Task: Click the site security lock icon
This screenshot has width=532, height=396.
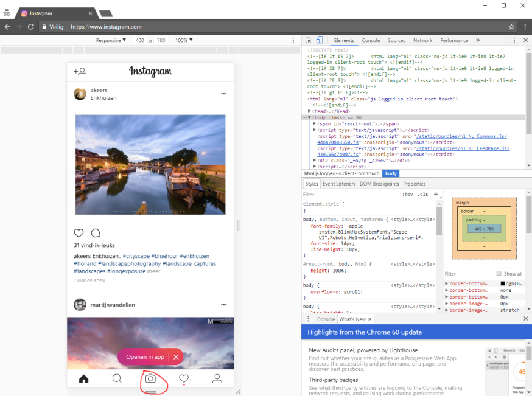Action: click(44, 27)
